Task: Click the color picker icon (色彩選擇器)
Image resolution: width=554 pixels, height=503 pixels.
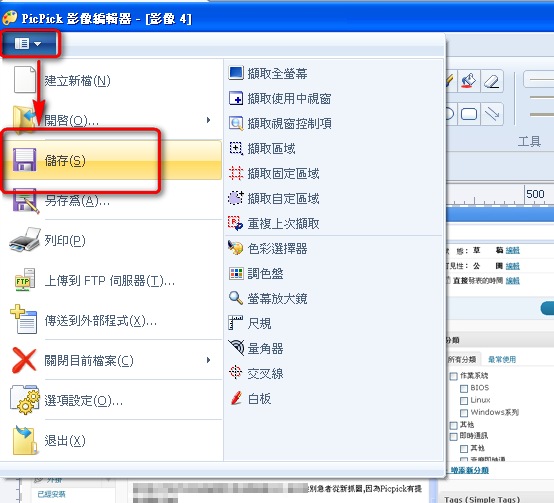Action: point(236,248)
